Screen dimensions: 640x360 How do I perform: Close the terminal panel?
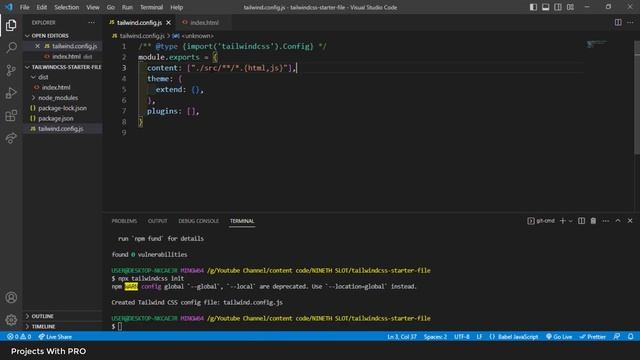point(630,221)
